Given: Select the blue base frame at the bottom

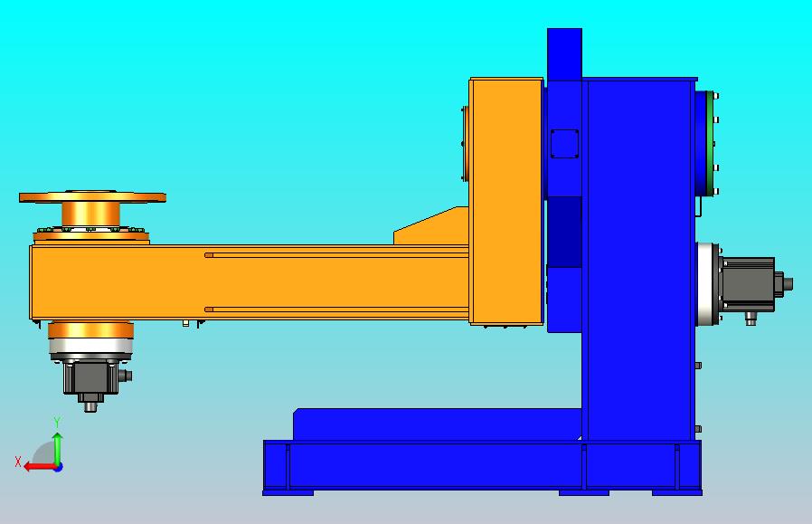Looking at the screenshot, I should (x=482, y=468).
